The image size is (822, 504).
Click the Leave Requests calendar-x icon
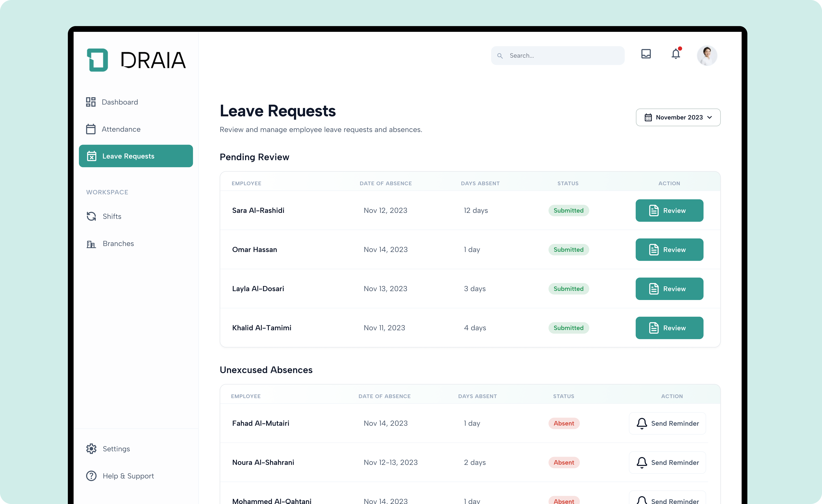[92, 156]
